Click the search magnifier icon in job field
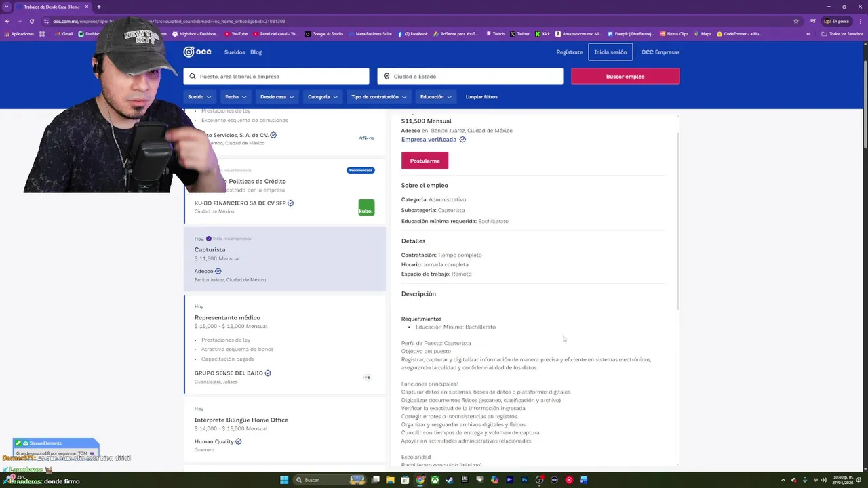 193,77
